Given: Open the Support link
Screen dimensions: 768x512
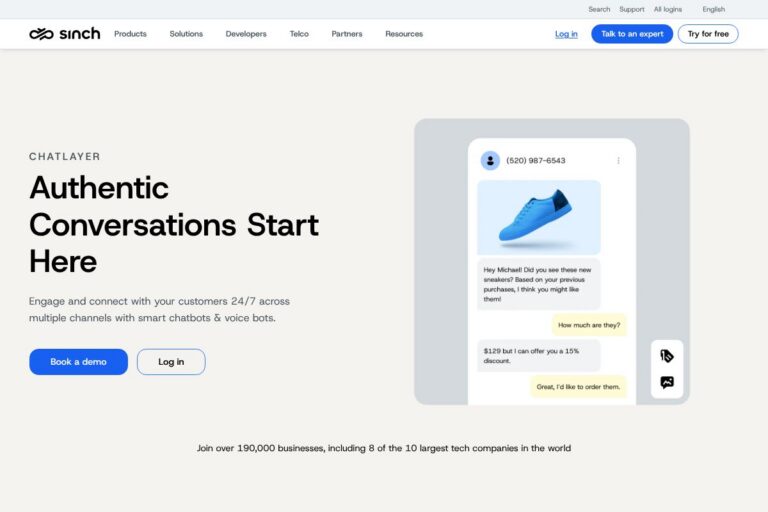Looking at the screenshot, I should (x=632, y=9).
